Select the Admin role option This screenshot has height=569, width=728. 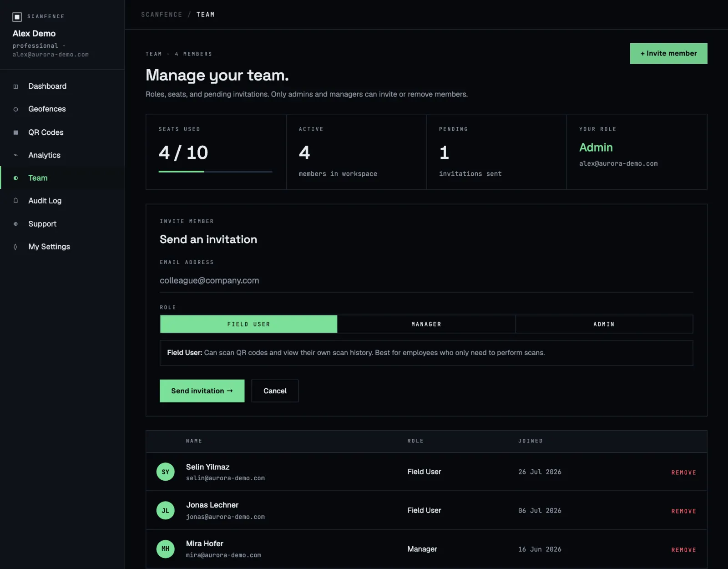(x=604, y=324)
